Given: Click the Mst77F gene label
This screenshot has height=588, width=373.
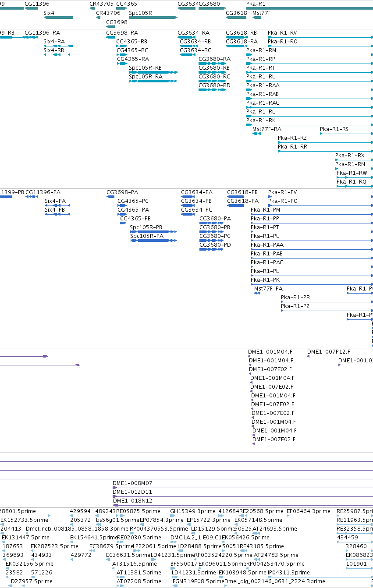Looking at the screenshot, I should click(262, 13).
